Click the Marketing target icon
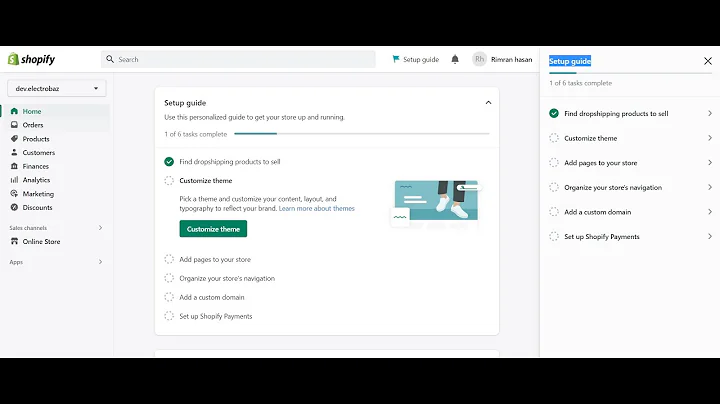This screenshot has height=404, width=720. click(x=14, y=194)
